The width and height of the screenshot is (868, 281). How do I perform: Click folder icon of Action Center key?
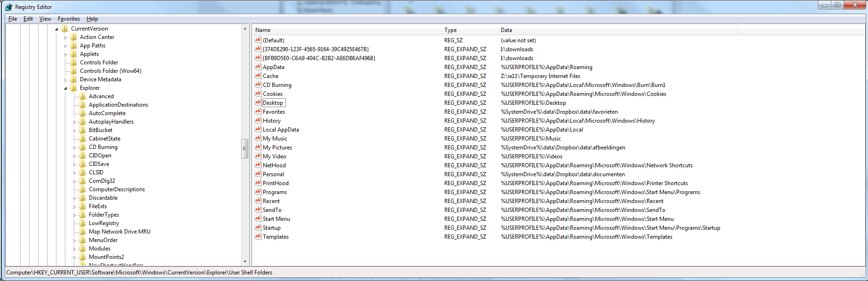(x=74, y=37)
